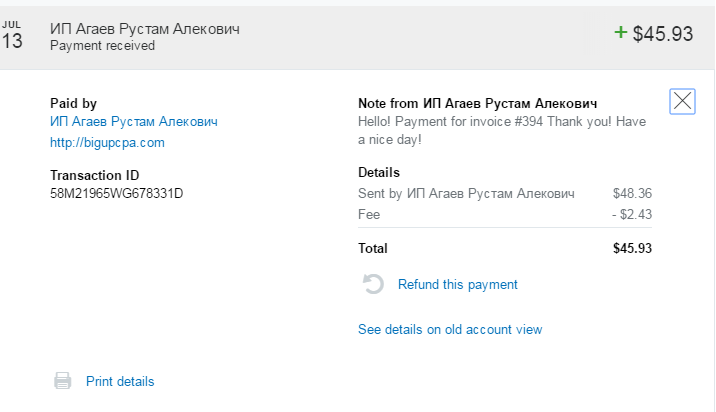Click the Print details link
The width and height of the screenshot is (716, 412).
(120, 381)
